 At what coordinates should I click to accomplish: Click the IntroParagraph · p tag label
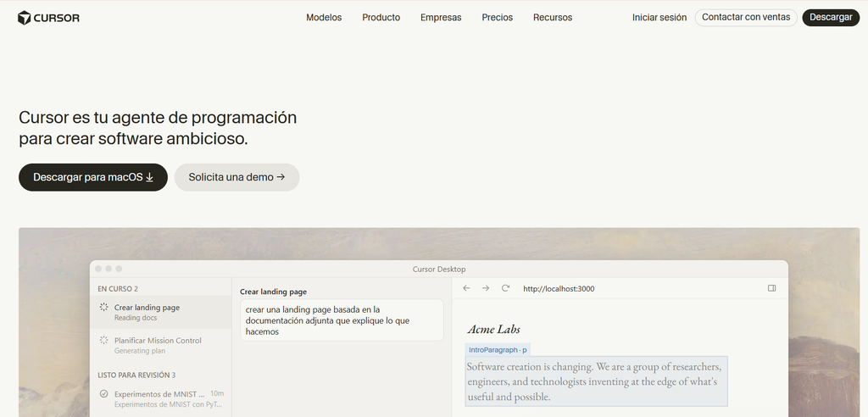click(498, 350)
